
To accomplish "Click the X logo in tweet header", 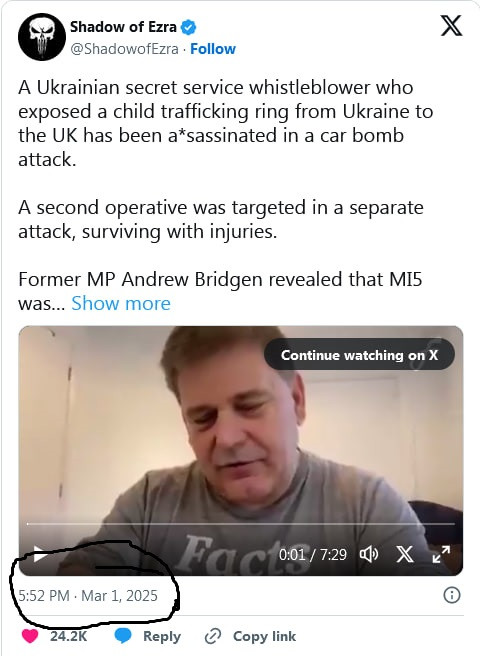I will pyautogui.click(x=452, y=26).
